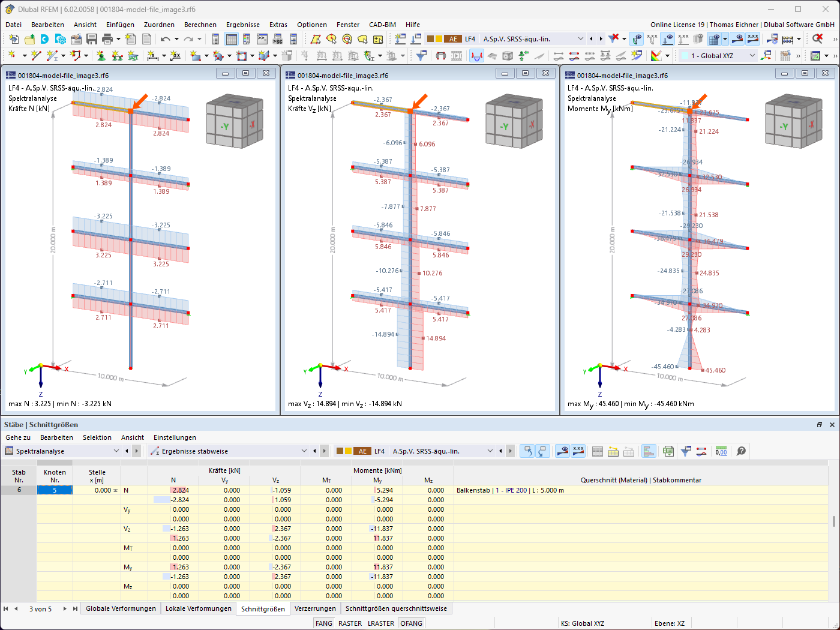
Task: Select the result diagram filter icon
Action: point(686,451)
